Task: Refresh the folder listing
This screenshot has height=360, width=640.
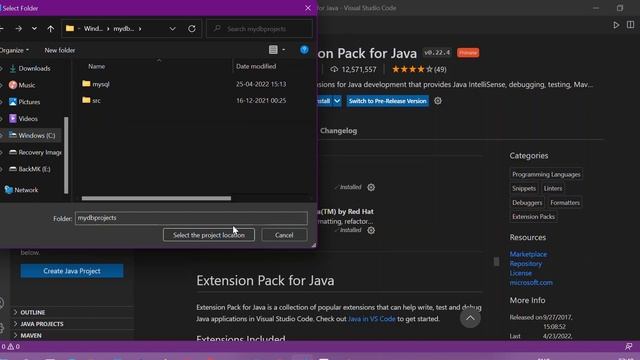Action: 191,29
